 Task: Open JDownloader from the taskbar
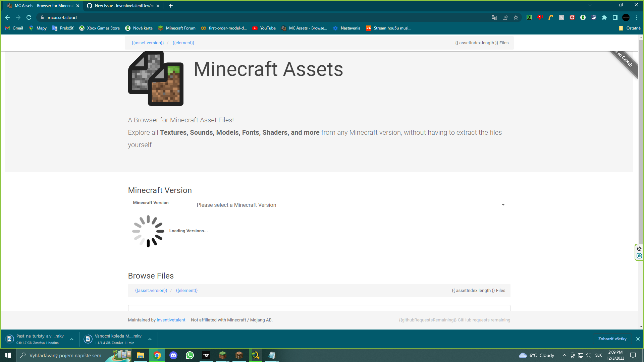point(255,355)
